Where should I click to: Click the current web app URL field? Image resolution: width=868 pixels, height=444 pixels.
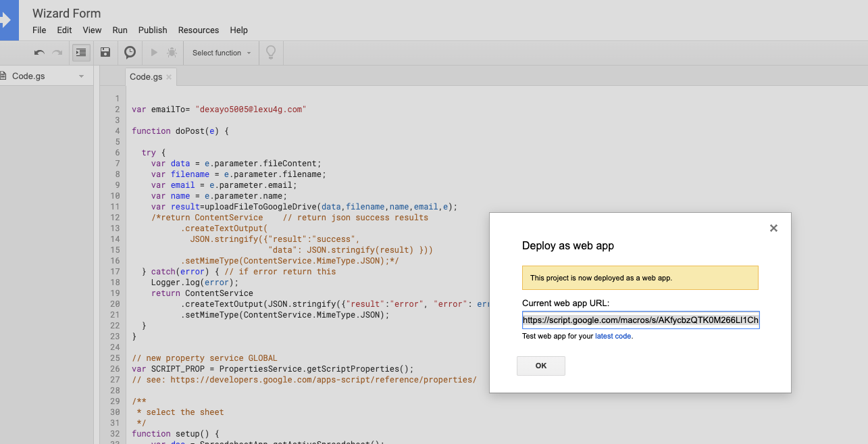click(x=640, y=320)
